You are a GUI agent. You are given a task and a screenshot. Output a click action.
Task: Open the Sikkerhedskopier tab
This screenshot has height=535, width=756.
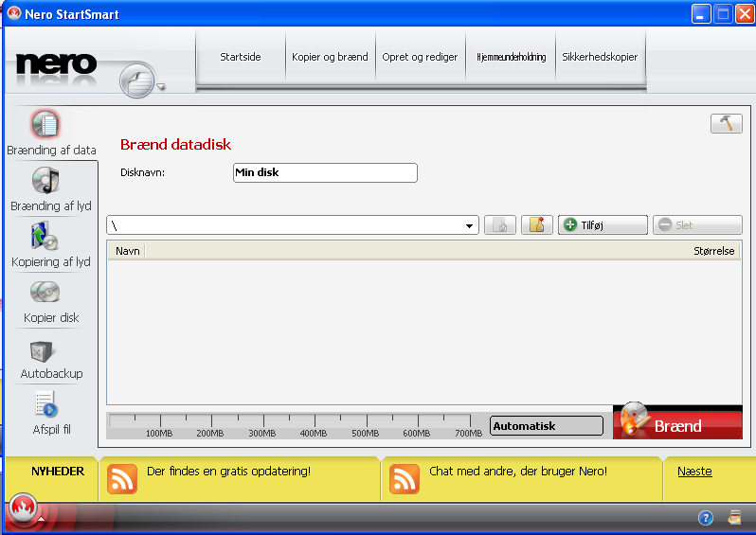pyautogui.click(x=600, y=57)
